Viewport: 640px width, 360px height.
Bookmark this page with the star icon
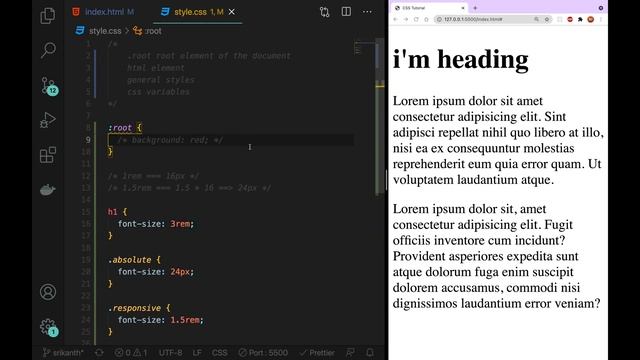pyautogui.click(x=547, y=19)
